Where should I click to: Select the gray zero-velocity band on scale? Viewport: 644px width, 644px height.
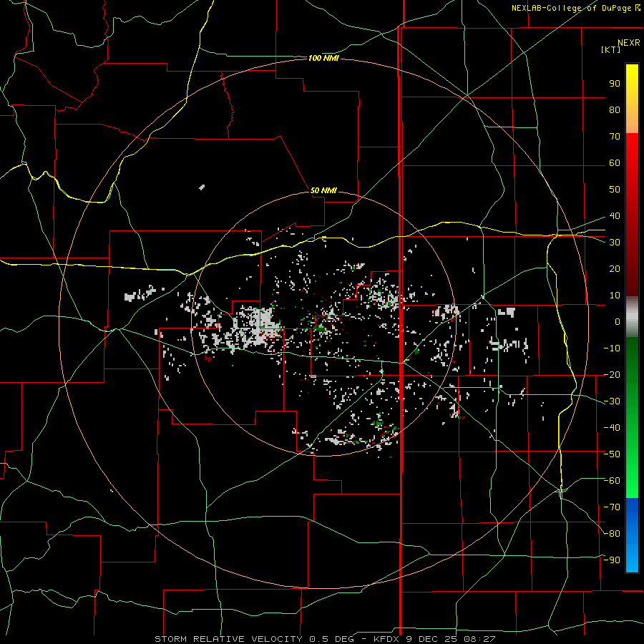(632, 317)
